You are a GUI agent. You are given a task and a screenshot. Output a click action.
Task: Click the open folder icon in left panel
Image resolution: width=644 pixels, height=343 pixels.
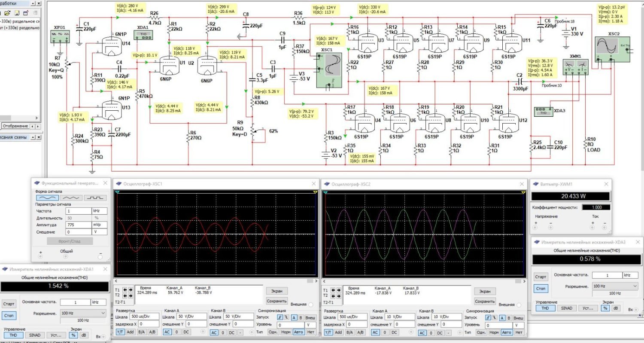pyautogui.click(x=8, y=13)
